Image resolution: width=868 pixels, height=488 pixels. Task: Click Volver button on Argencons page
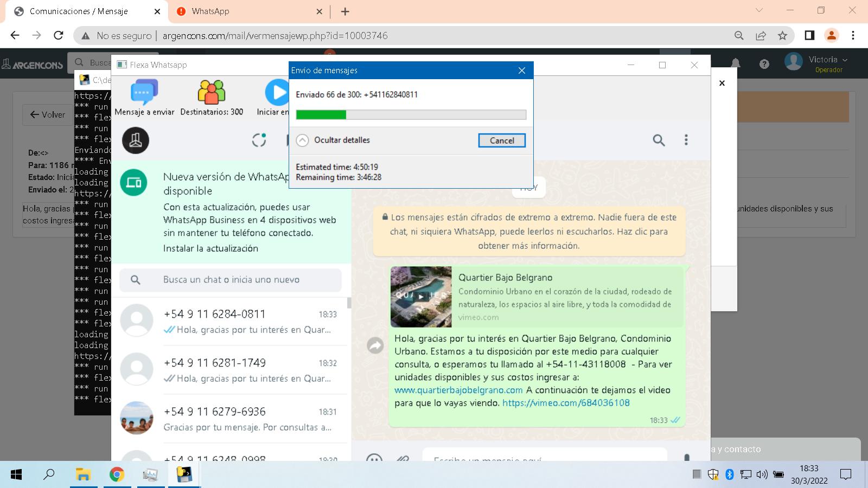(47, 115)
